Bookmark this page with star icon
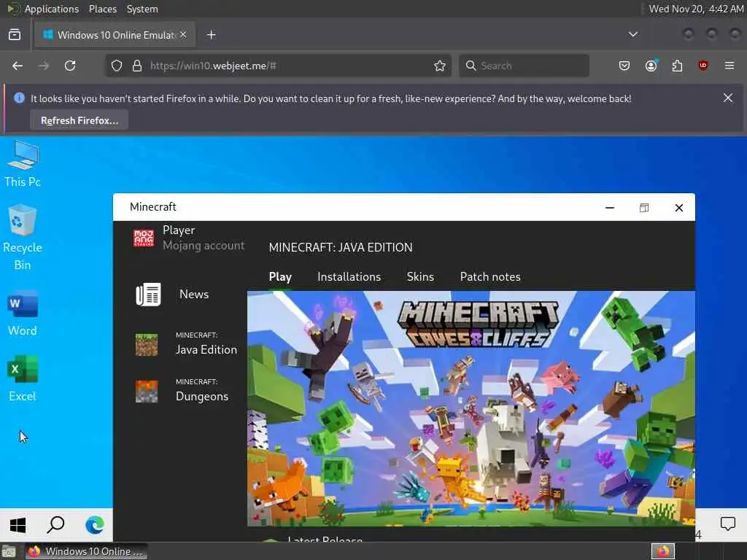The image size is (747, 560). coord(440,66)
